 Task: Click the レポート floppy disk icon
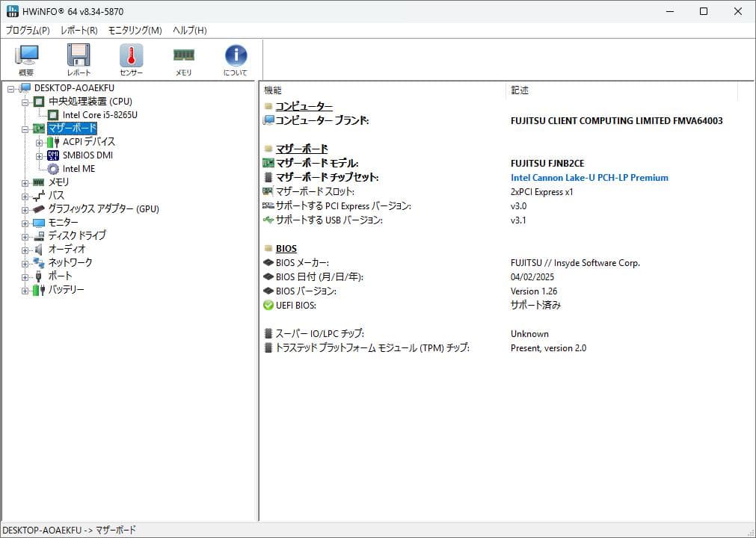pyautogui.click(x=79, y=55)
